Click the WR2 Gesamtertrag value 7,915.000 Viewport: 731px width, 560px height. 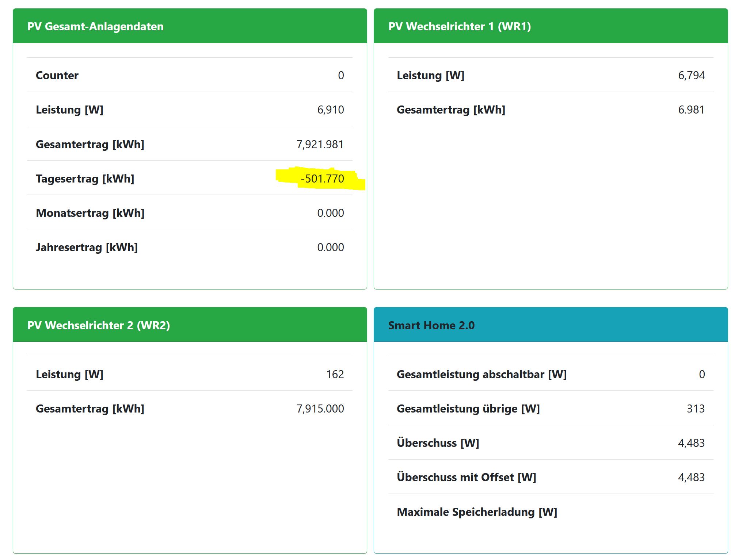point(320,409)
